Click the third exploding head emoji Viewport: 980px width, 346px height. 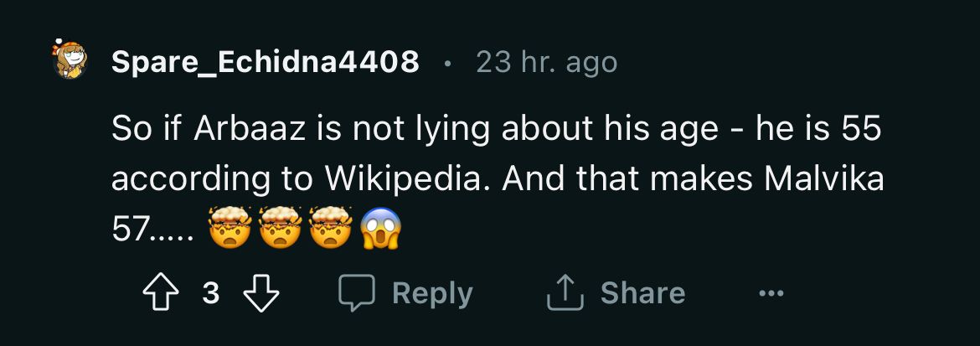click(331, 228)
